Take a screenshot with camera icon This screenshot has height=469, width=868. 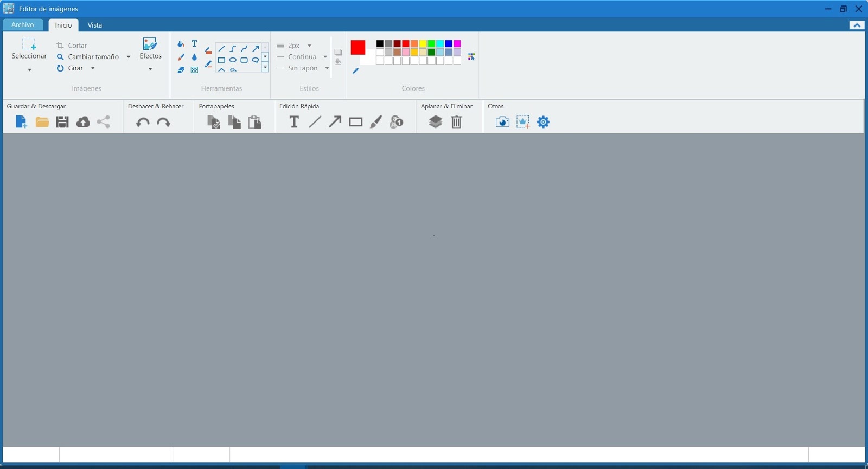click(502, 122)
